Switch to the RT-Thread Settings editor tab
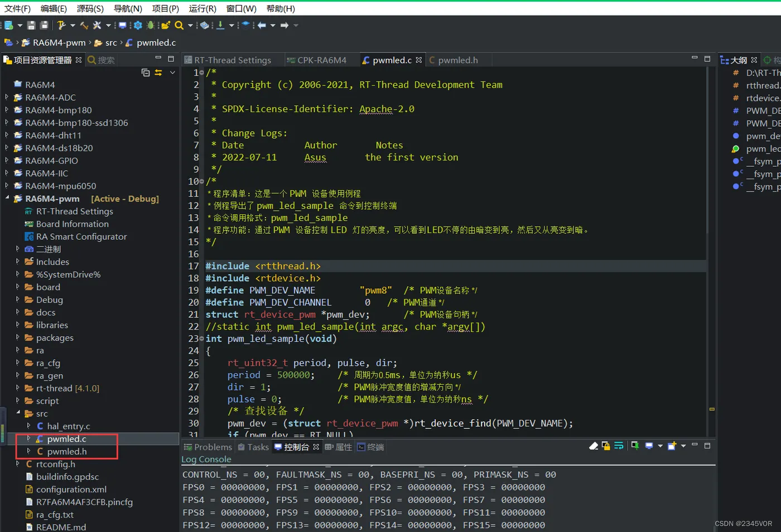The width and height of the screenshot is (781, 532). point(233,60)
